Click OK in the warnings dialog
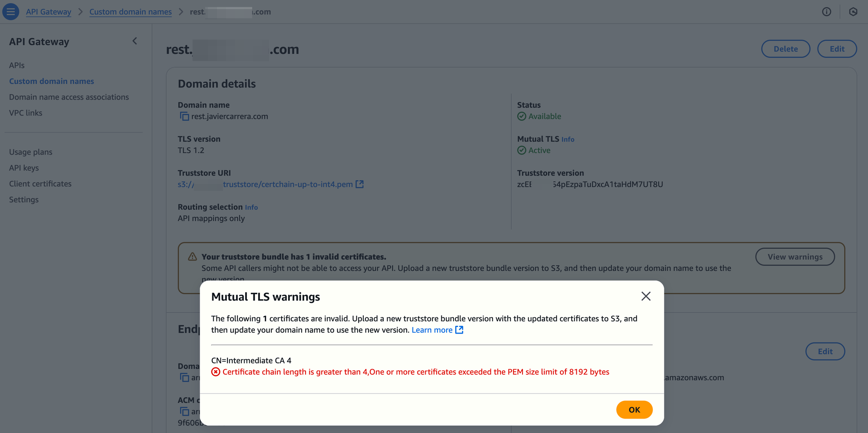Viewport: 868px width, 433px height. (x=634, y=410)
